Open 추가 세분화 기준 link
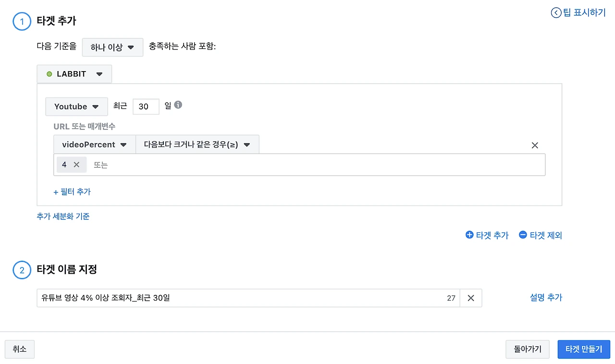The height and width of the screenshot is (364, 615). (63, 216)
